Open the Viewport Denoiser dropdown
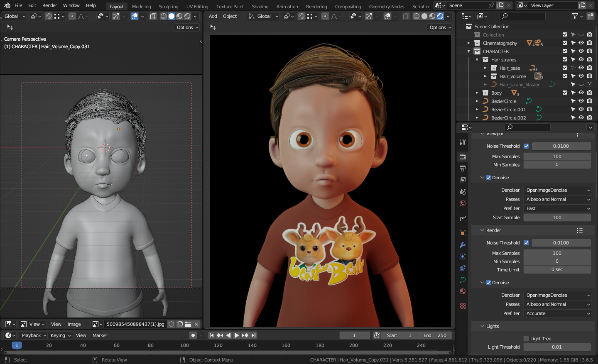This screenshot has width=598, height=364. tap(557, 190)
